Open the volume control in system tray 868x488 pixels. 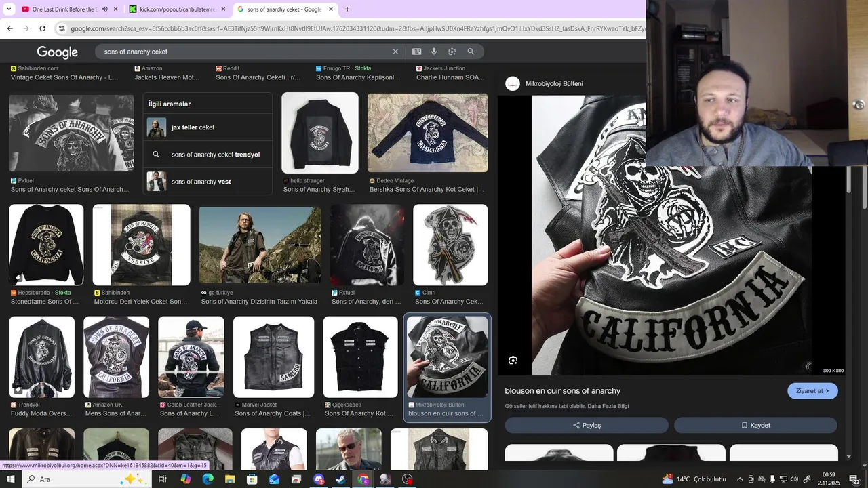click(795, 479)
